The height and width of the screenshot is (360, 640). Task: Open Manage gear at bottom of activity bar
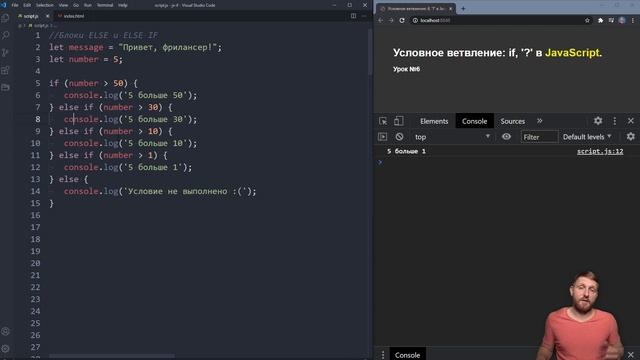pos(5,349)
